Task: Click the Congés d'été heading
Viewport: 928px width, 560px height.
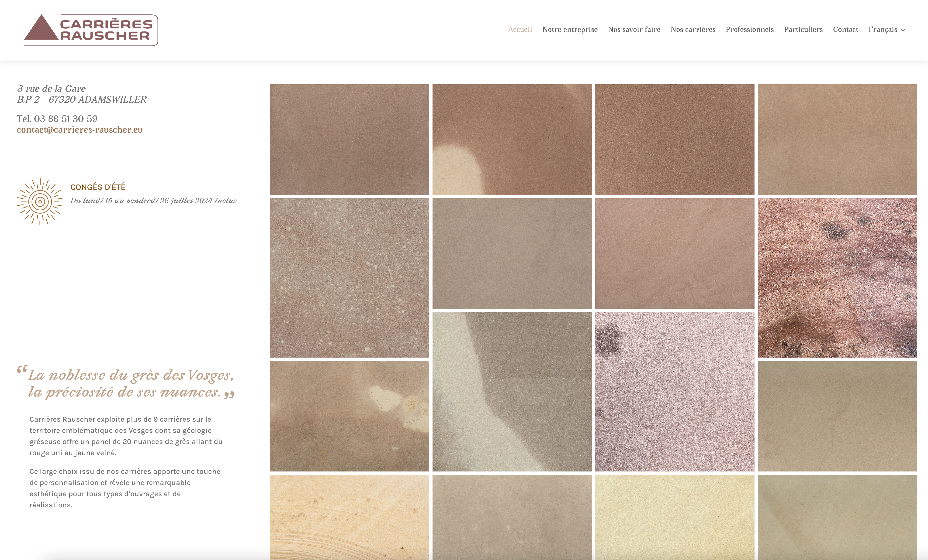Action: [98, 187]
